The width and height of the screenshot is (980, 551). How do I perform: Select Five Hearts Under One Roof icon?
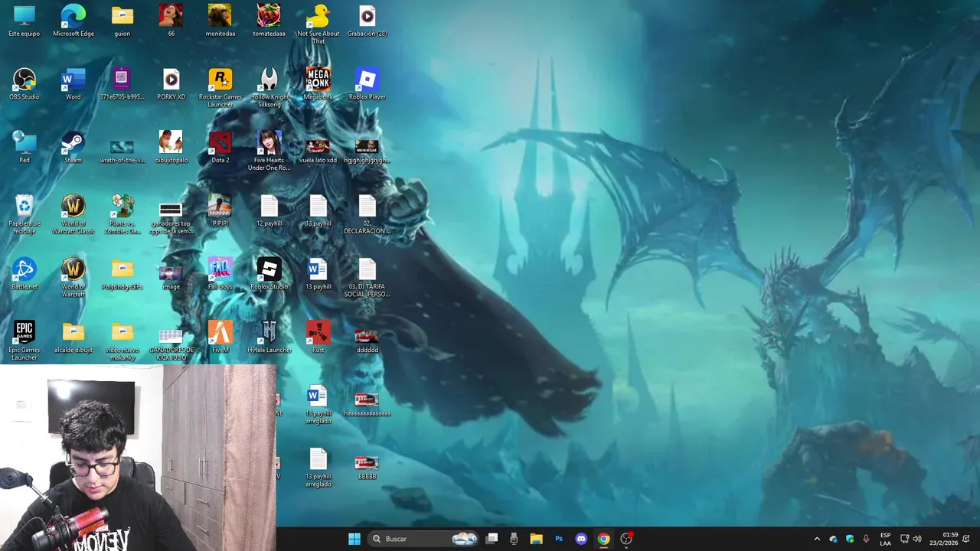click(x=269, y=152)
